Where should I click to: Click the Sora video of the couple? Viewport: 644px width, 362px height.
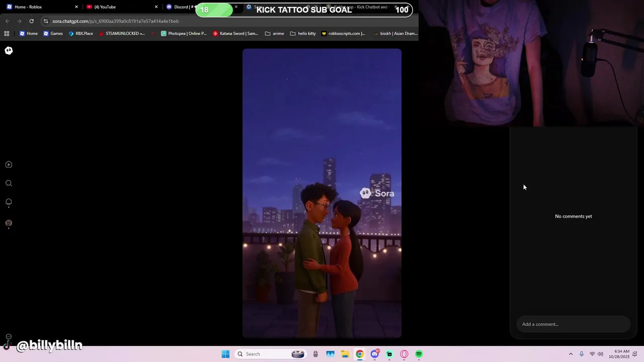[x=322, y=193]
